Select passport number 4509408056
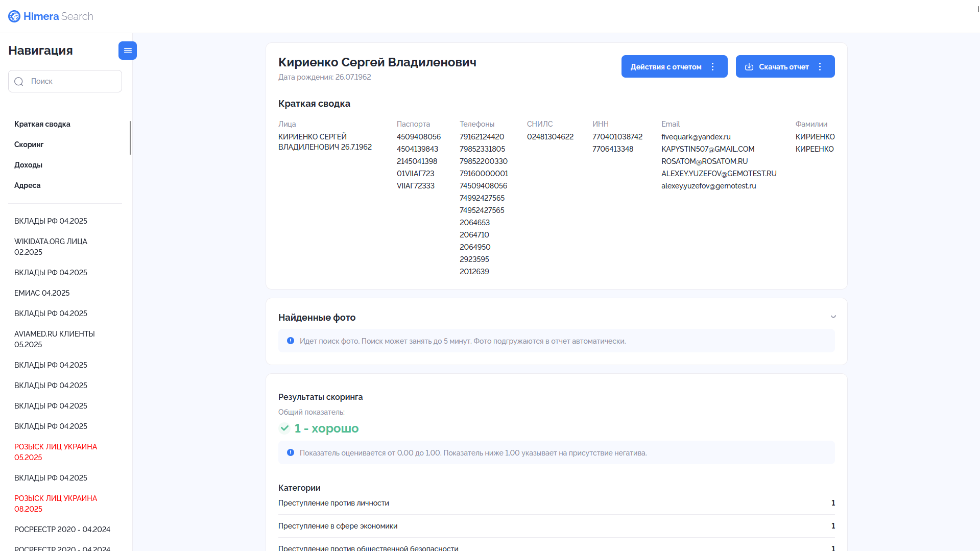Image resolution: width=980 pixels, height=551 pixels. point(419,137)
